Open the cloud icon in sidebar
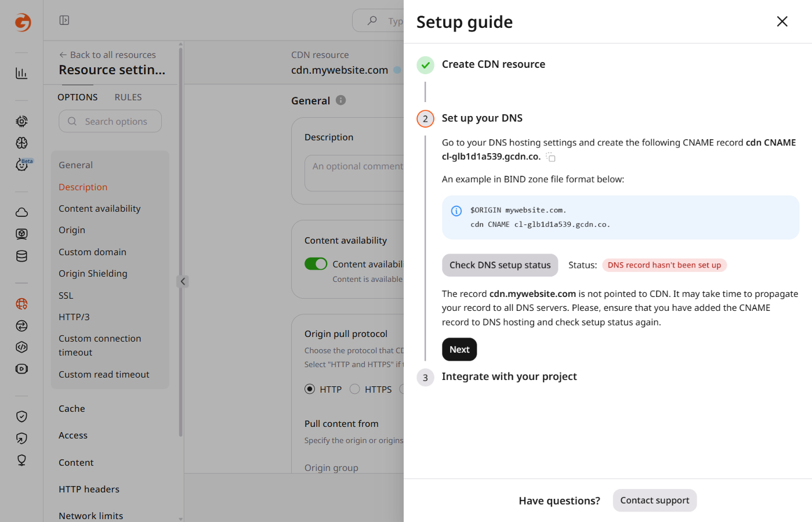812x522 pixels. tap(21, 212)
